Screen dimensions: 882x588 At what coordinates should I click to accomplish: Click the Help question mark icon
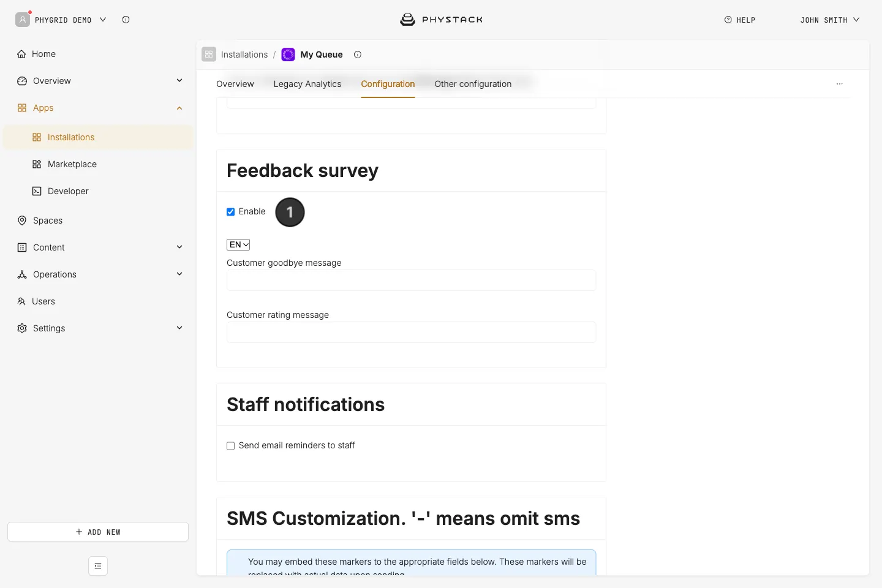click(728, 20)
